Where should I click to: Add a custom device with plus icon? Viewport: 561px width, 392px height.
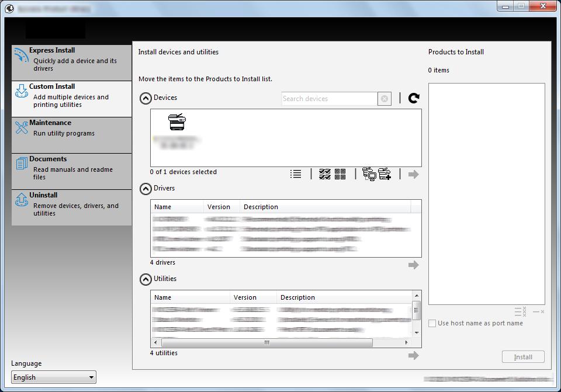pos(385,174)
